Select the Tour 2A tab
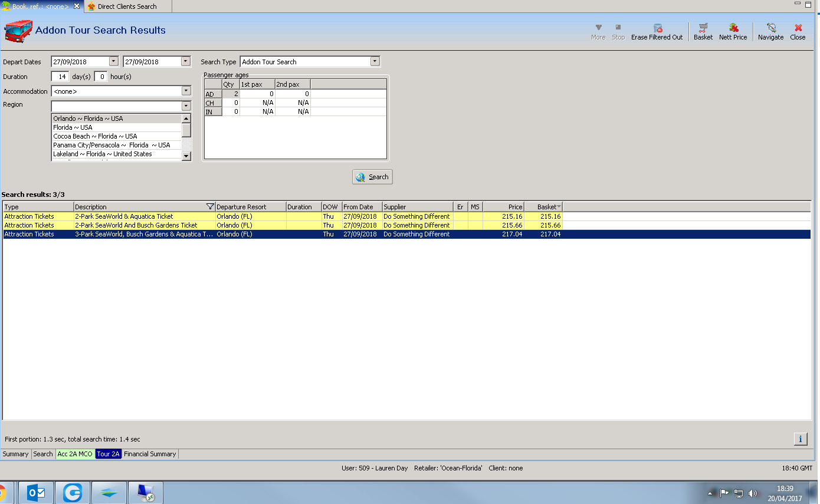The height and width of the screenshot is (504, 820). point(109,454)
